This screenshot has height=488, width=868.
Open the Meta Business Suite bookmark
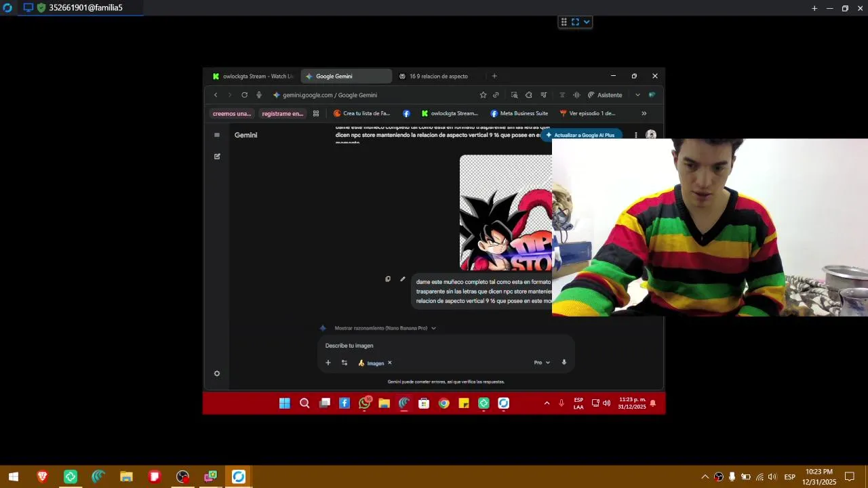(x=519, y=113)
